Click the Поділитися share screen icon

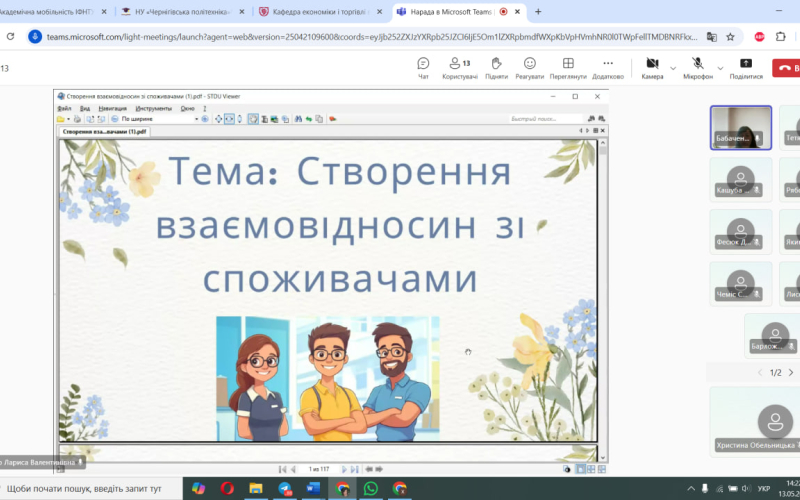click(x=746, y=63)
